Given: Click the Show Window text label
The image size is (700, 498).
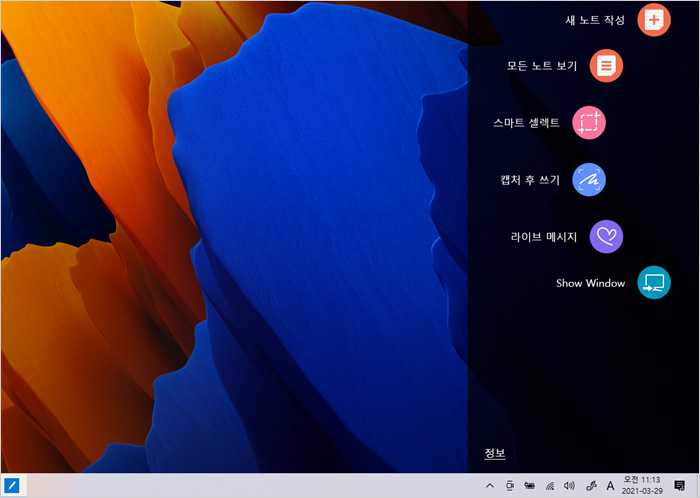Looking at the screenshot, I should [591, 283].
